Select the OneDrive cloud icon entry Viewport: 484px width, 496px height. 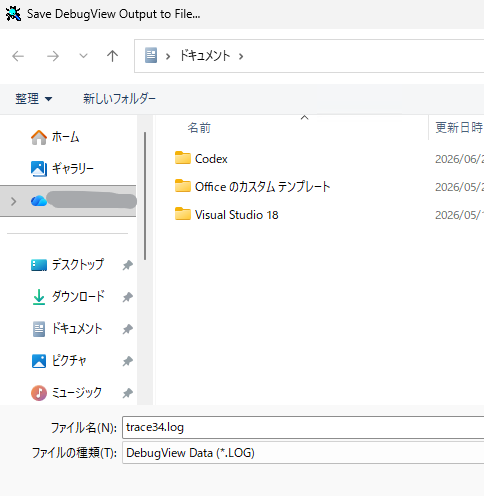39,201
